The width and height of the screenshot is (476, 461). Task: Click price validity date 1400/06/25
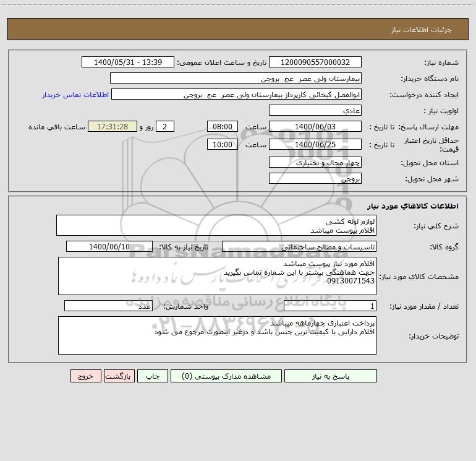point(315,144)
